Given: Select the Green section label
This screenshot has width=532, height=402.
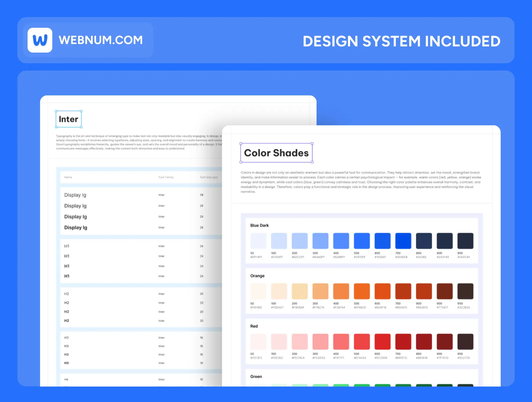Looking at the screenshot, I should pyautogui.click(x=256, y=376).
